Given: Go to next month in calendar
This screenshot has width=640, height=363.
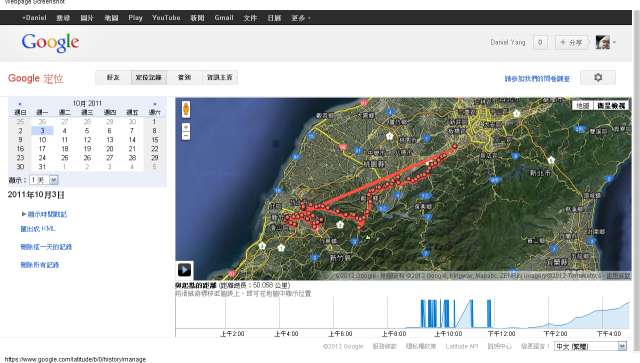Looking at the screenshot, I should coord(155,104).
